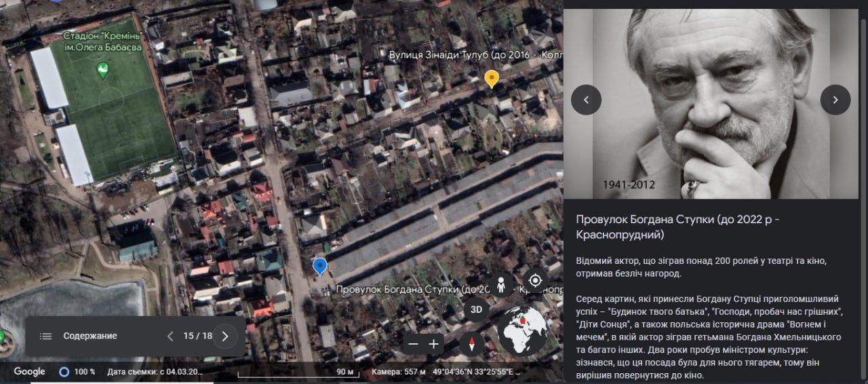This screenshot has width=868, height=384.
Task: Click the locate-me target icon
Action: tap(535, 281)
